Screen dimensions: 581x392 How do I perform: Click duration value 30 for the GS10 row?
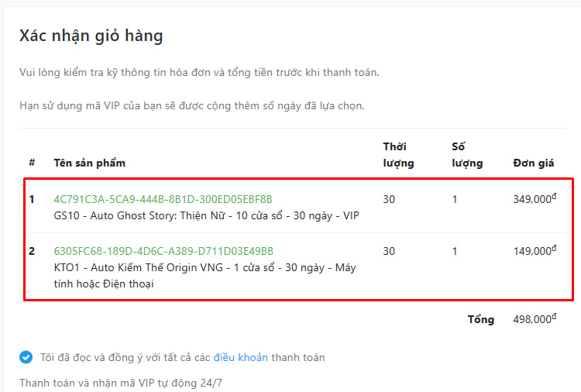point(389,199)
